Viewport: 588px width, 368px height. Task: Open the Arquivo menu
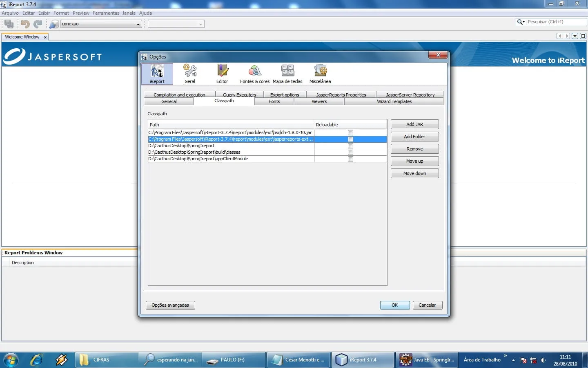point(10,13)
